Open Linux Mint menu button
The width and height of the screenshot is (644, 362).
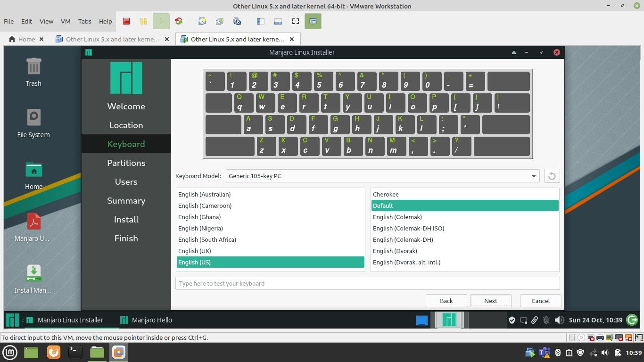point(10,352)
